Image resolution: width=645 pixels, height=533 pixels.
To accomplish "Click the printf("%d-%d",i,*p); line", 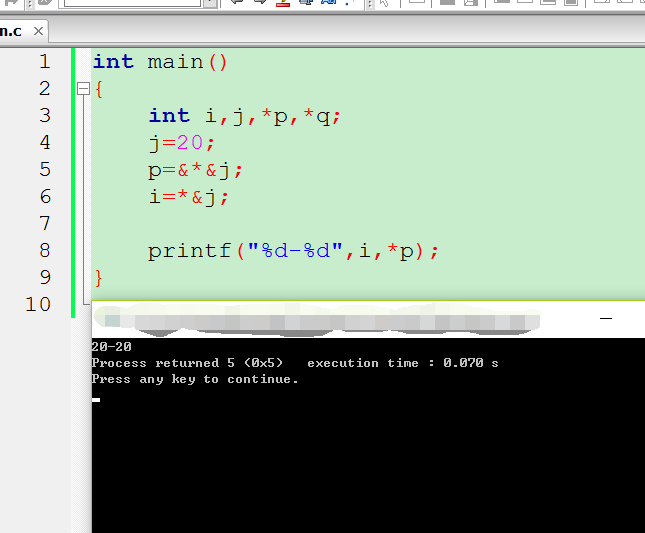I will point(293,251).
